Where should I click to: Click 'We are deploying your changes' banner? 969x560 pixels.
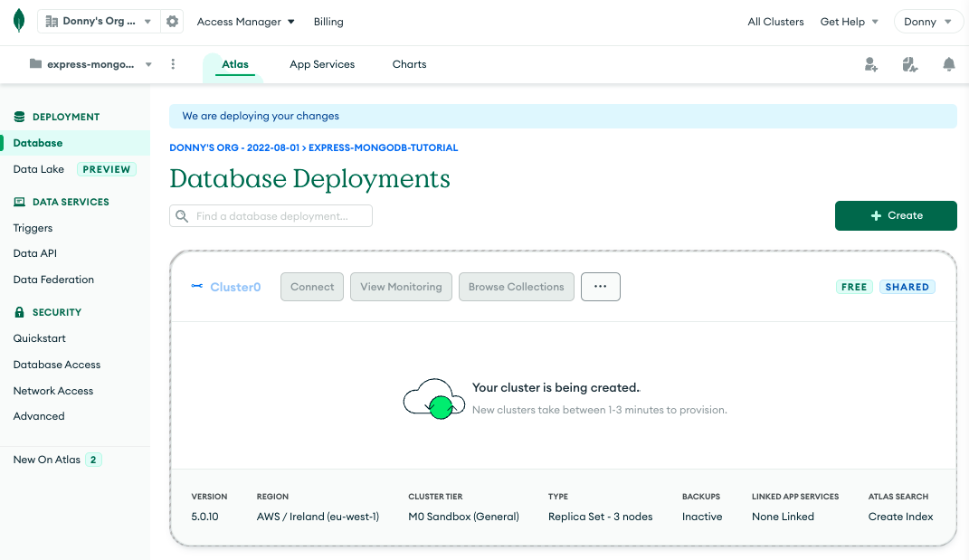(x=563, y=116)
